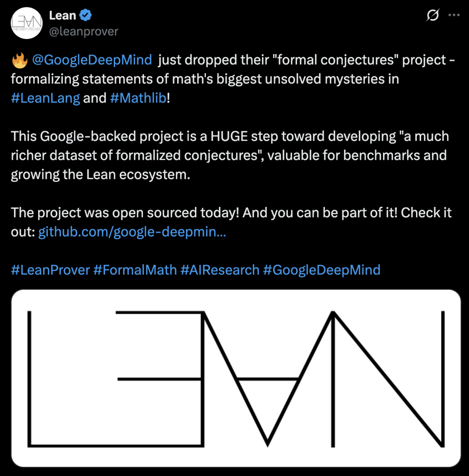Click the "HUGE step" post paragraph
Image resolution: width=469 pixels, height=476 pixels.
(x=230, y=155)
